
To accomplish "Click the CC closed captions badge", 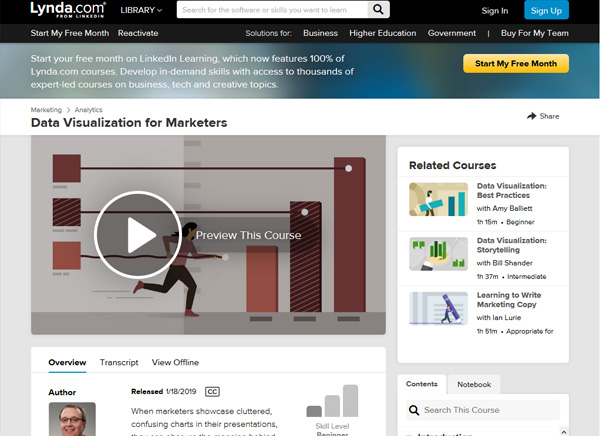I will coord(212,392).
